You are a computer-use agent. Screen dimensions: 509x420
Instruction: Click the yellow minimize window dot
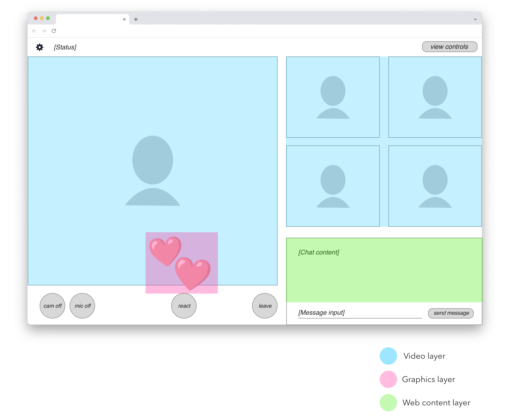(42, 18)
